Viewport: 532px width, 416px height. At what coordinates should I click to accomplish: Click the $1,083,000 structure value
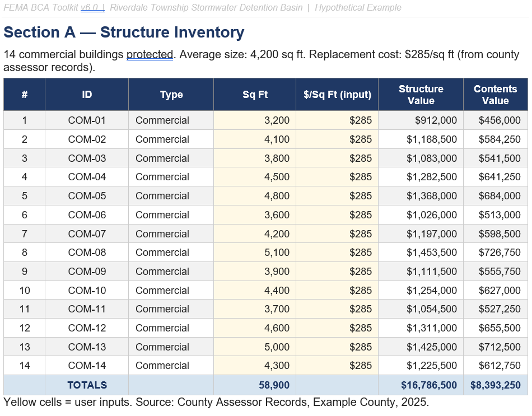[421, 158]
